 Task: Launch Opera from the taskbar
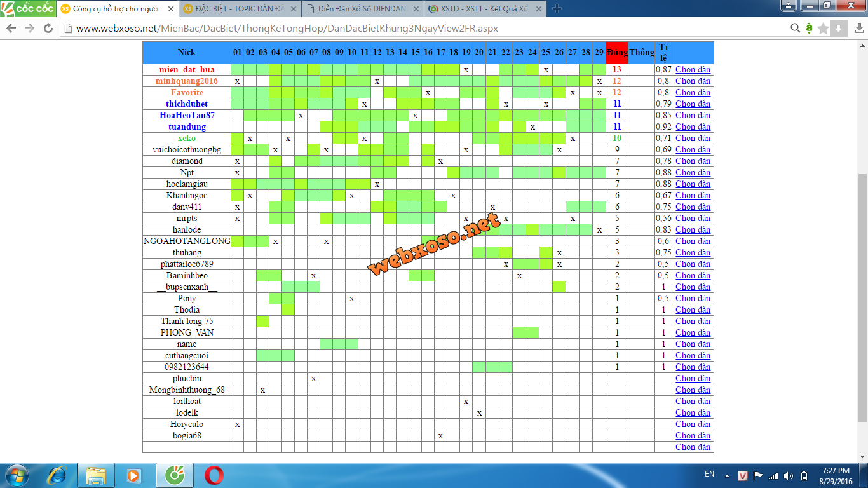pos(214,475)
